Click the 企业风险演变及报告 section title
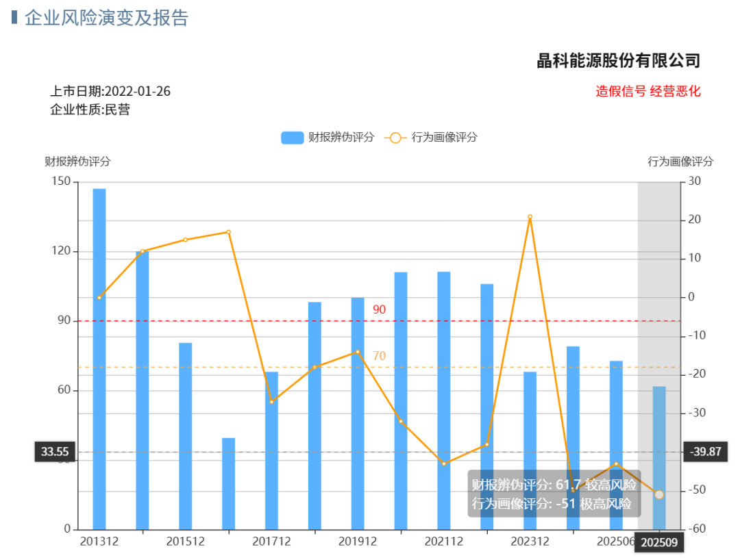The width and height of the screenshot is (740, 560). click(107, 18)
